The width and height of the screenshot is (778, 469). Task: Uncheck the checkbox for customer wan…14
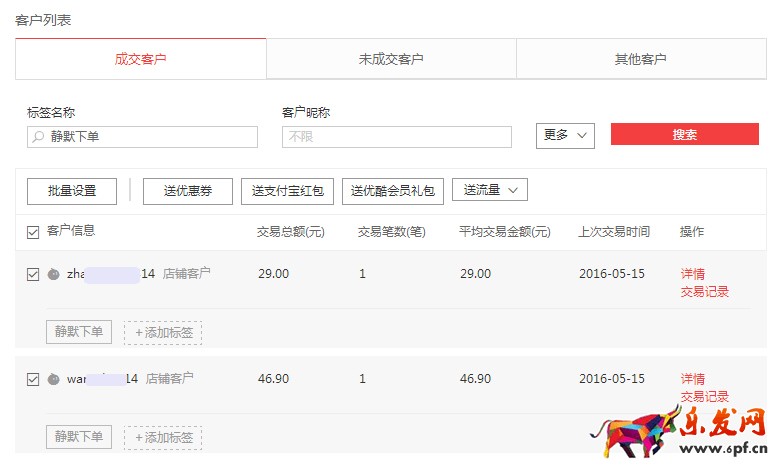pos(33,380)
